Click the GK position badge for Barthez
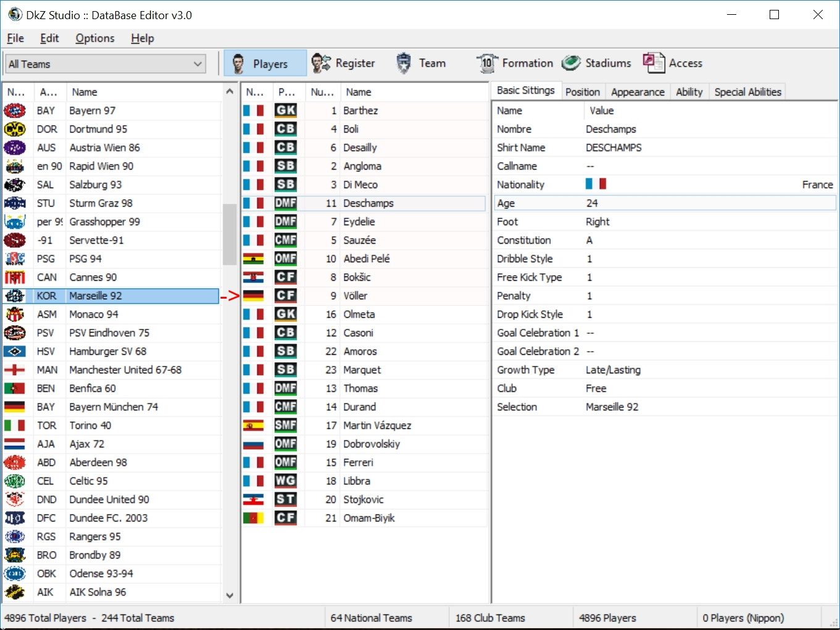Screen dimensions: 840x630 [286, 110]
